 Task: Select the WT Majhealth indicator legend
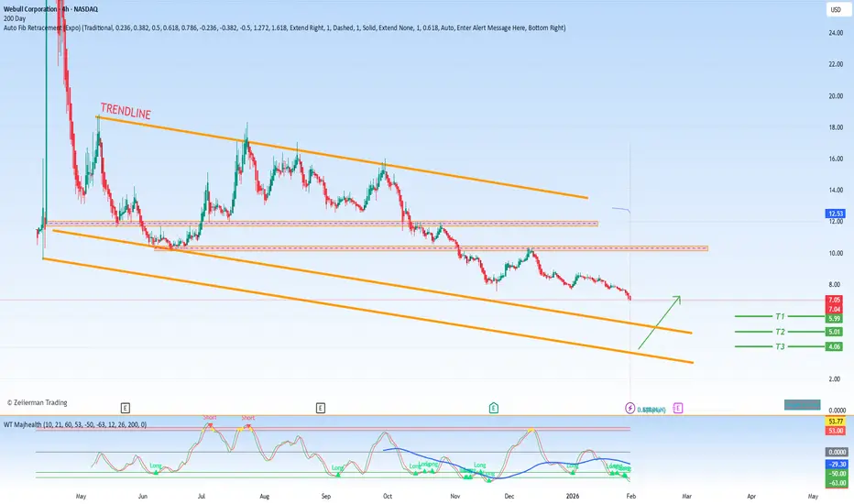click(75, 424)
